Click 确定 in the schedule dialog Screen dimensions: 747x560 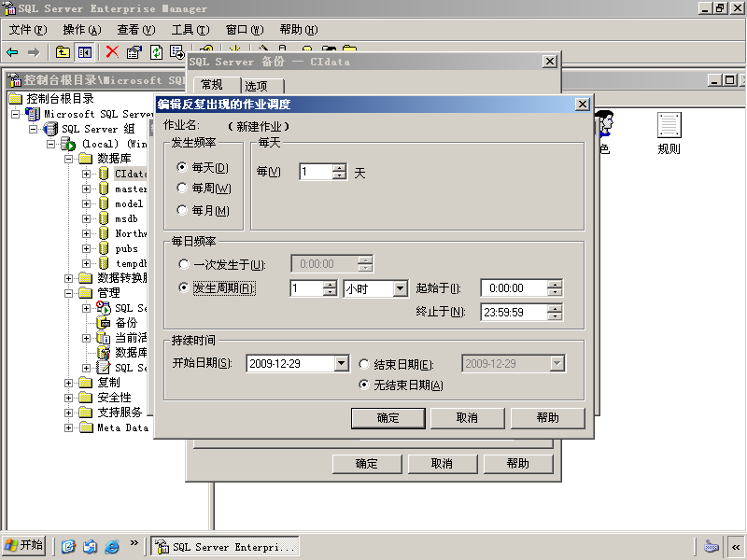388,418
